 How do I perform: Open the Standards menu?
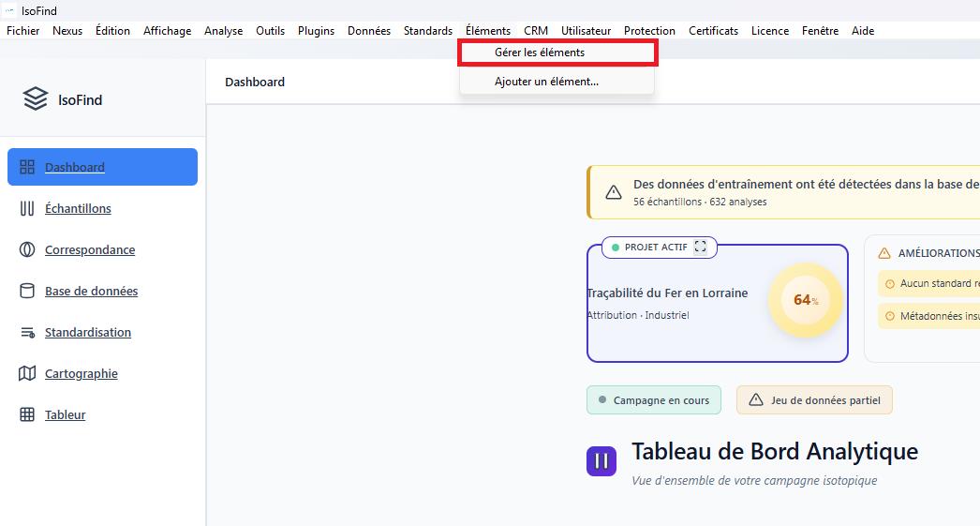(x=427, y=31)
